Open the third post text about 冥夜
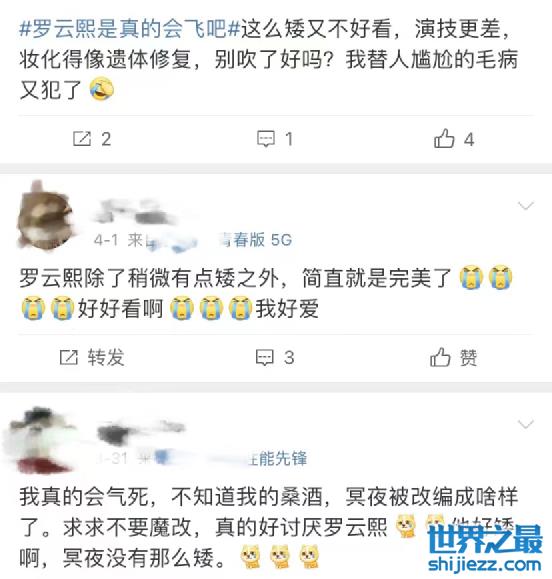552x579 pixels. [x=269, y=527]
